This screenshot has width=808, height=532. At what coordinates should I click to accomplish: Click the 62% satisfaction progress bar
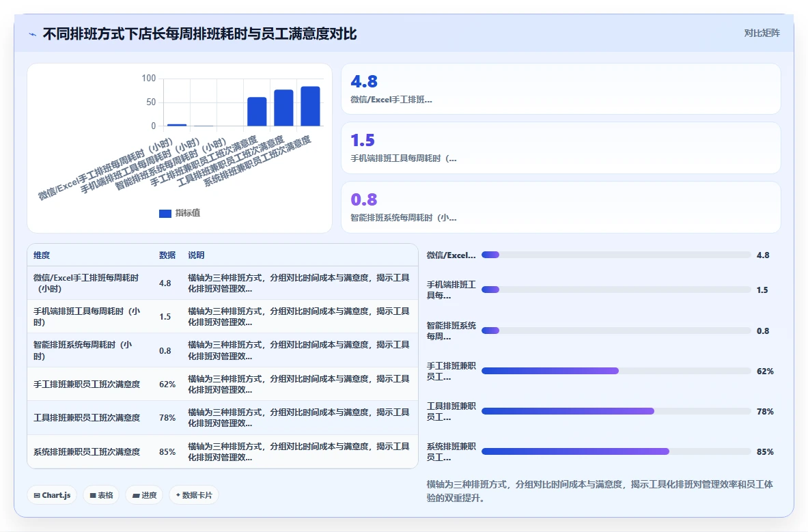[616, 371]
